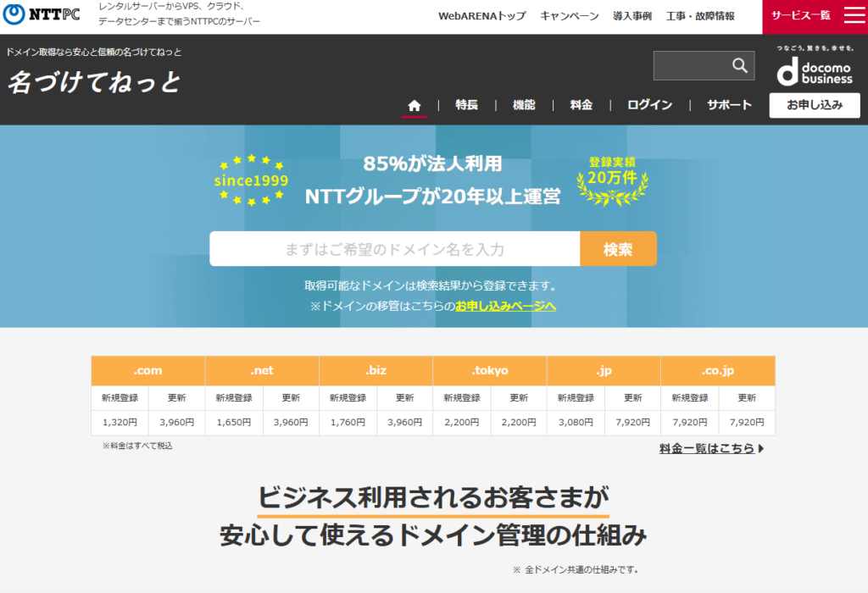This screenshot has height=593, width=868.
Task: Select the ログイン menu item
Action: tap(649, 105)
